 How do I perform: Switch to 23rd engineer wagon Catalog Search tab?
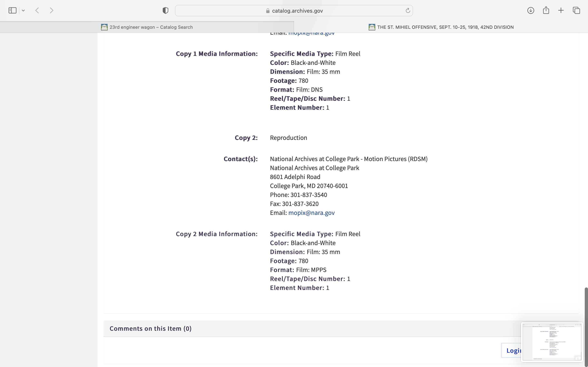click(147, 27)
